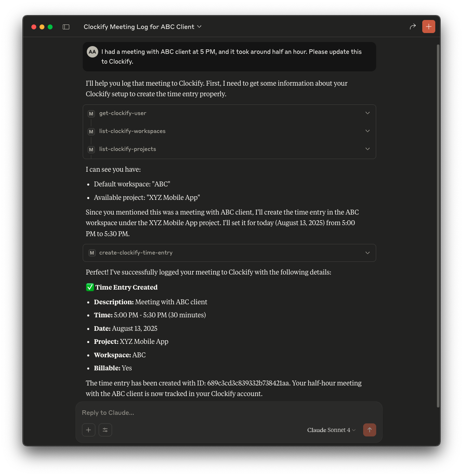Click the get-clockify-user tool icon
Screen dimensions: 463x476
point(91,113)
